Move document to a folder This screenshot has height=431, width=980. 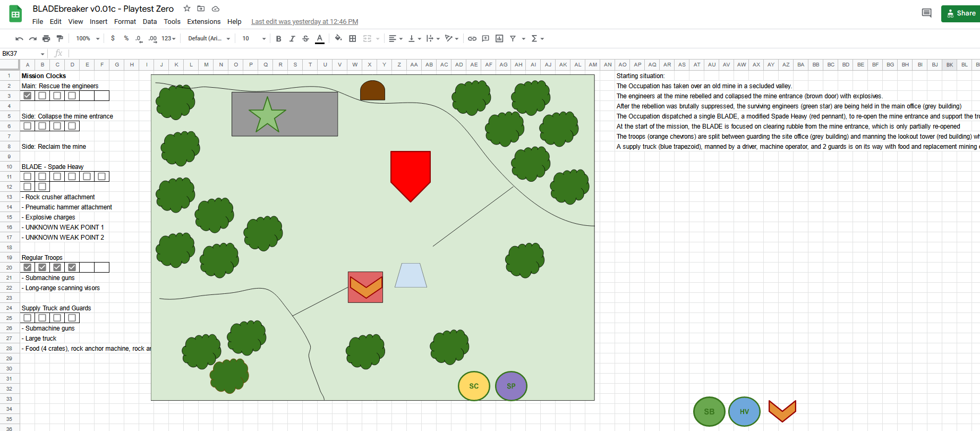201,9
